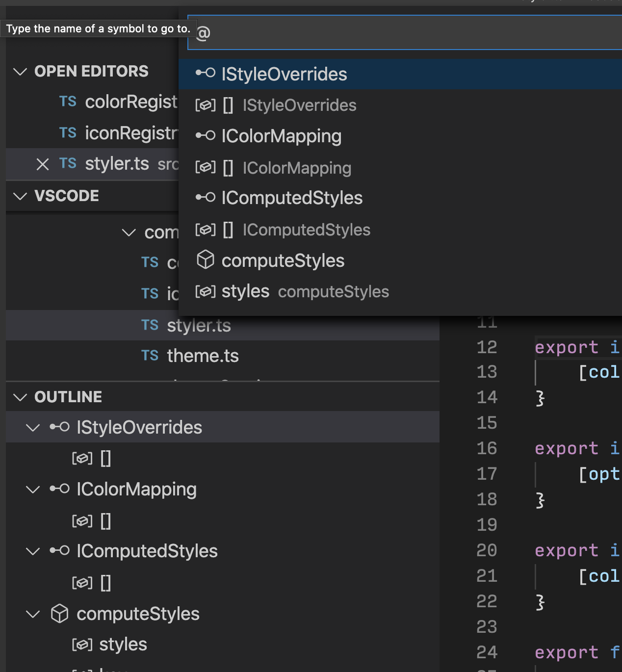
Task: Click variable icon of styles symbol entry
Action: 206,291
